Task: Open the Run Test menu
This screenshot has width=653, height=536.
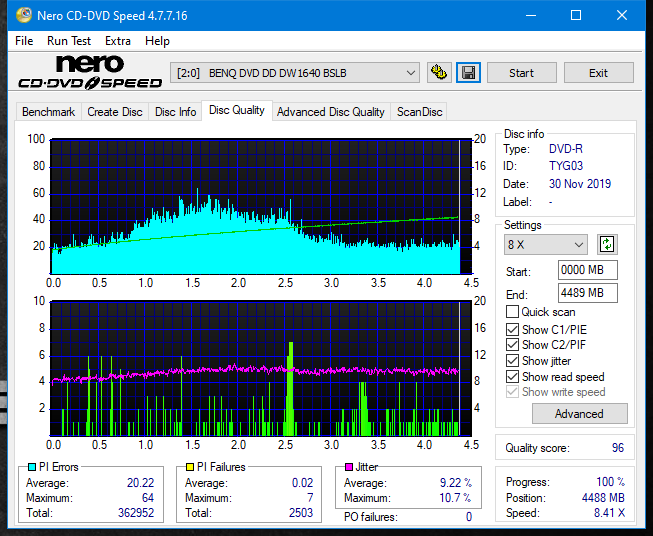Action: coord(69,41)
